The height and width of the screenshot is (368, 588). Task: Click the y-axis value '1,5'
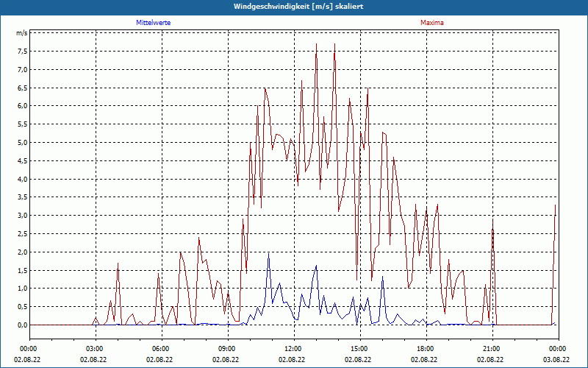(x=23, y=270)
